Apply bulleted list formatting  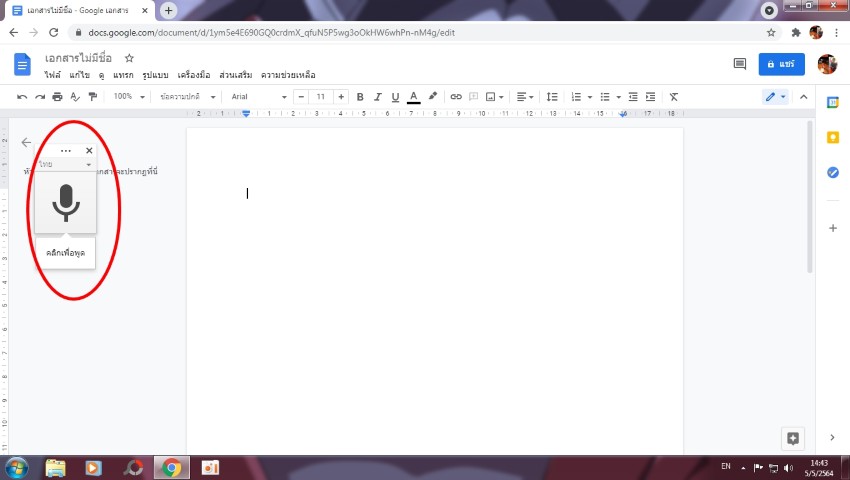click(605, 97)
